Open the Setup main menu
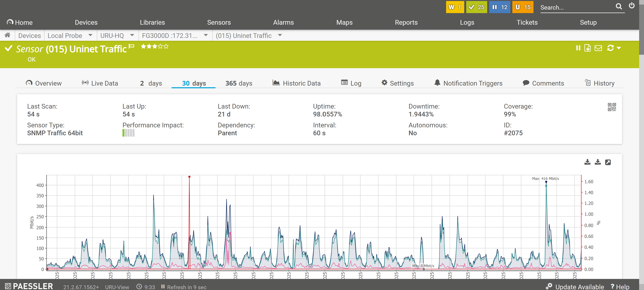644x290 pixels. tap(588, 22)
